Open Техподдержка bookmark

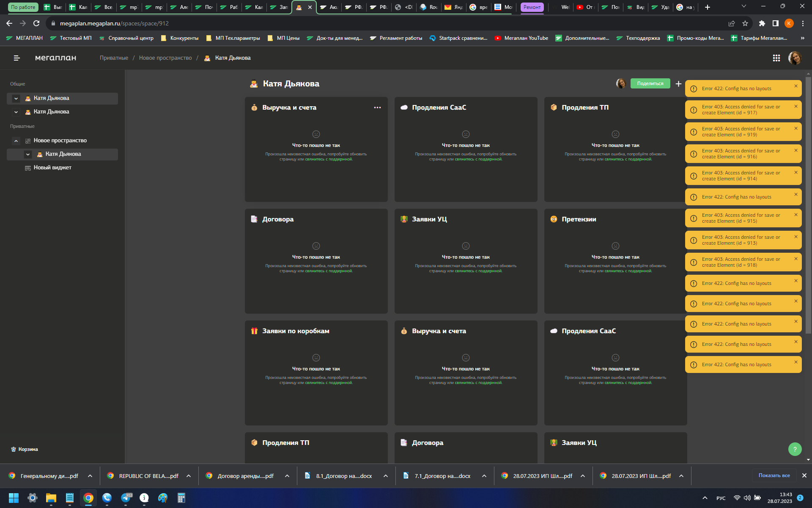638,38
